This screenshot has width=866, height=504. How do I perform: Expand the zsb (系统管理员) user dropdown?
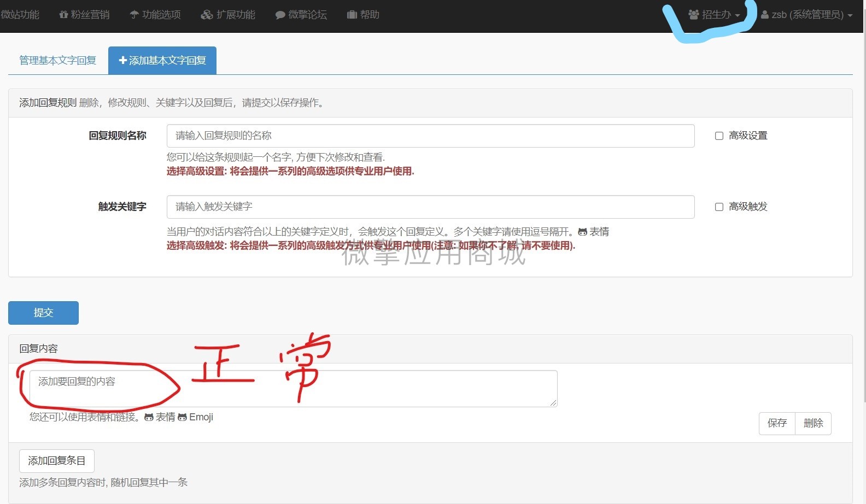(x=807, y=15)
